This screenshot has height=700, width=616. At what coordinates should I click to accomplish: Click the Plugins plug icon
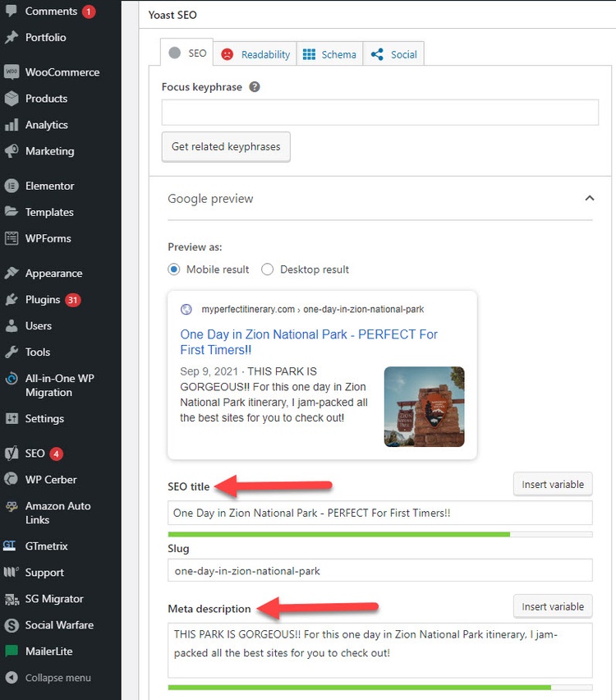click(x=11, y=299)
